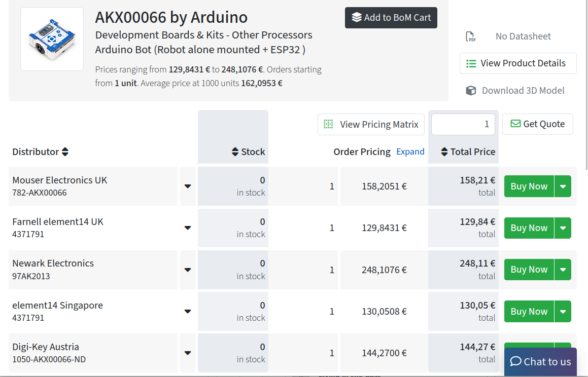This screenshot has width=588, height=377.
Task: Select Farnell element14 UK distributor name
Action: pyautogui.click(x=58, y=221)
